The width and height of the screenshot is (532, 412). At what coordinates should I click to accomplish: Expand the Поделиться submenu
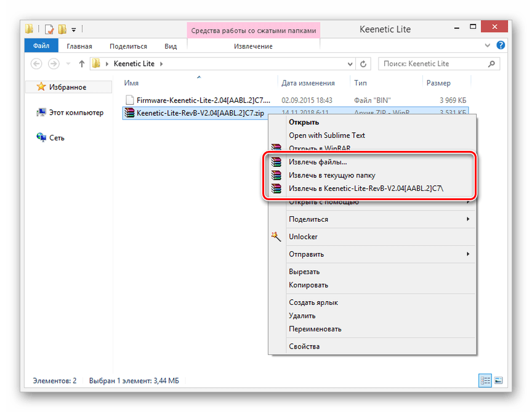(468, 219)
